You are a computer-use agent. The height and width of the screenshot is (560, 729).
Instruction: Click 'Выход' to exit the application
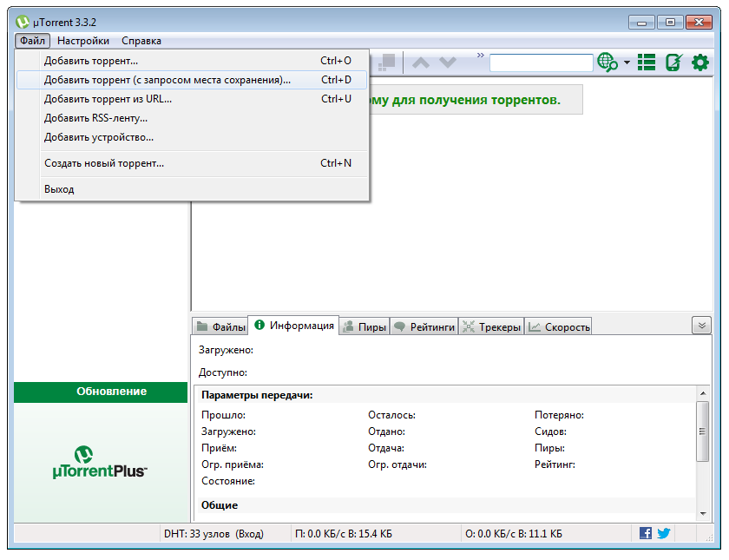click(x=59, y=189)
